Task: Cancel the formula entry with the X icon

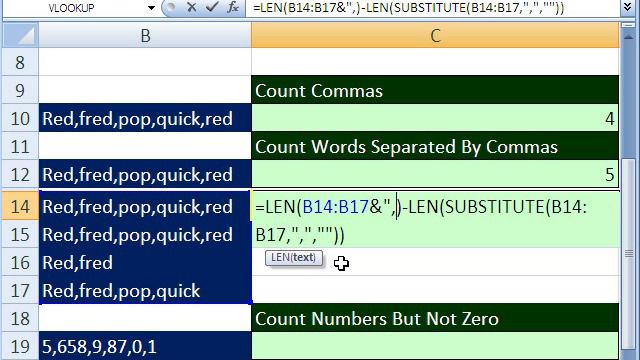Action: 191,7
